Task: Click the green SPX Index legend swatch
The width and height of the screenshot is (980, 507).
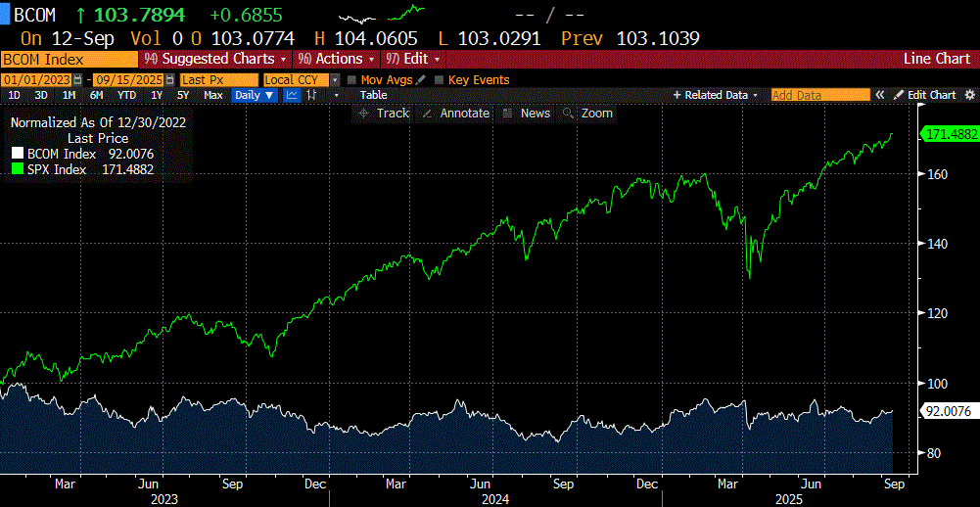Action: pos(17,169)
